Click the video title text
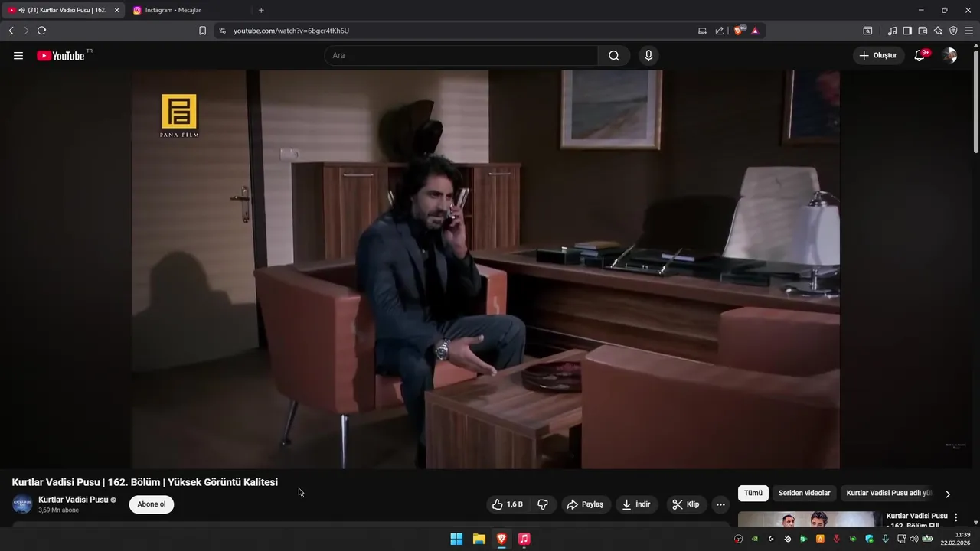 pos(145,482)
